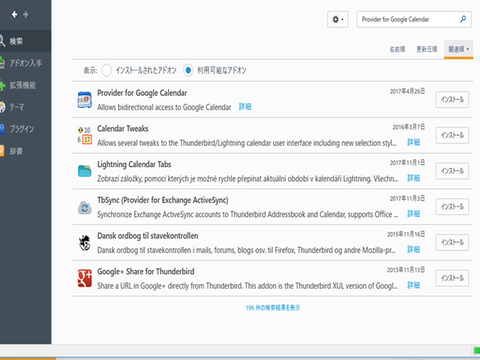The height and width of the screenshot is (360, 480).
Task: Install TbSync add-on
Action: [x=452, y=207]
